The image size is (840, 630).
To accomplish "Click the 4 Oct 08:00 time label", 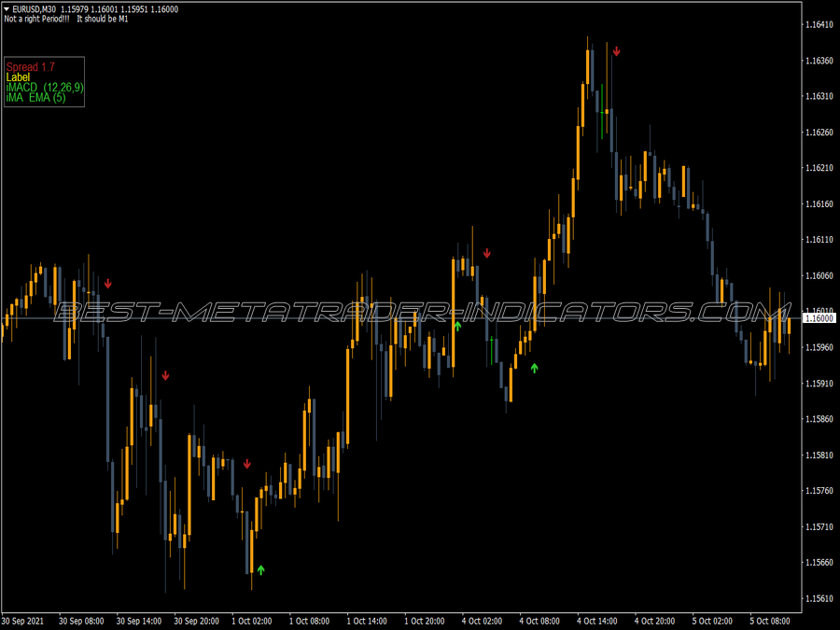I will click(539, 621).
